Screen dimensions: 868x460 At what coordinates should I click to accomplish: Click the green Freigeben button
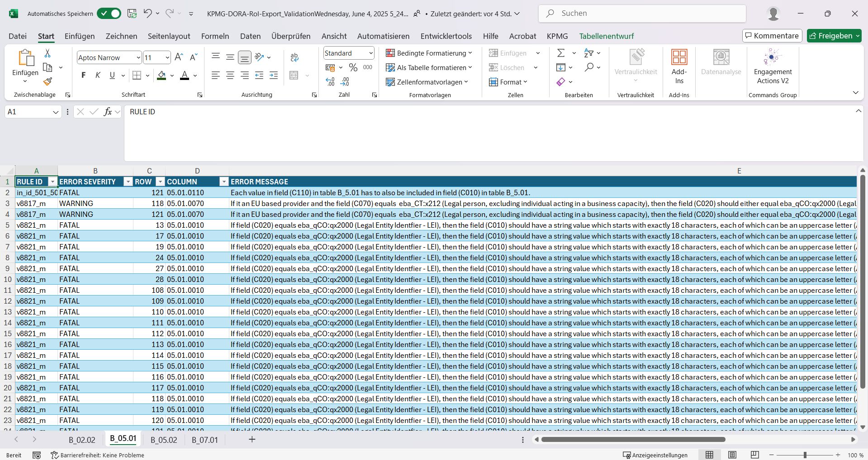coord(831,36)
